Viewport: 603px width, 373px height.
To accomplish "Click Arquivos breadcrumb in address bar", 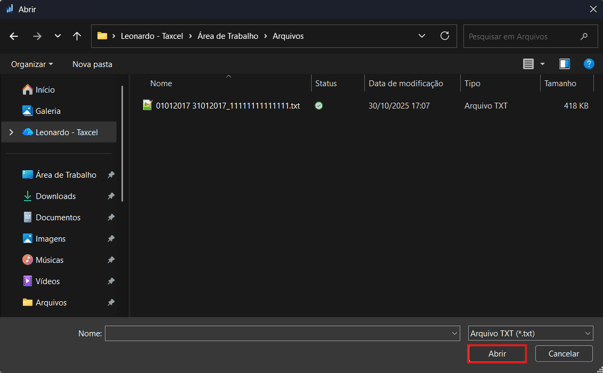I will pyautogui.click(x=288, y=36).
